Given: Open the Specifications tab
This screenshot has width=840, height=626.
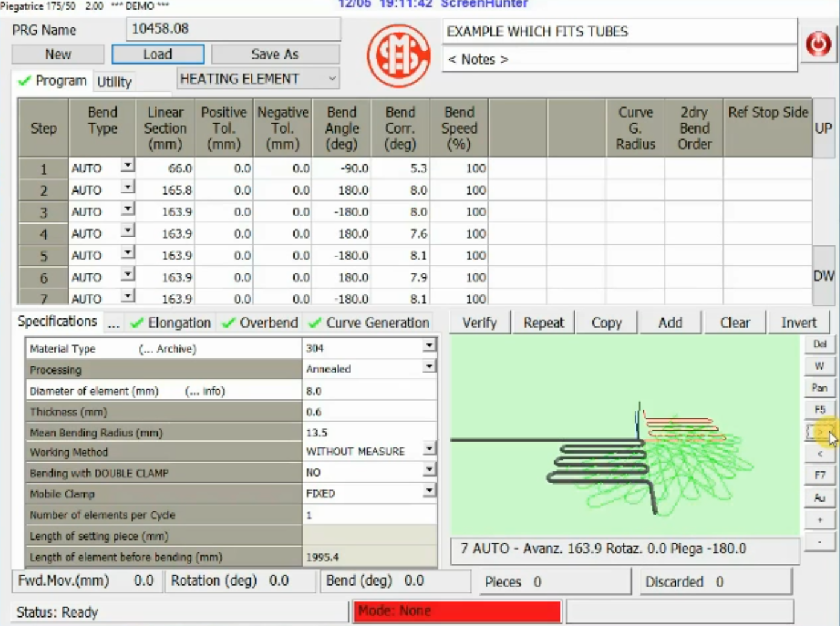Looking at the screenshot, I should click(x=57, y=321).
